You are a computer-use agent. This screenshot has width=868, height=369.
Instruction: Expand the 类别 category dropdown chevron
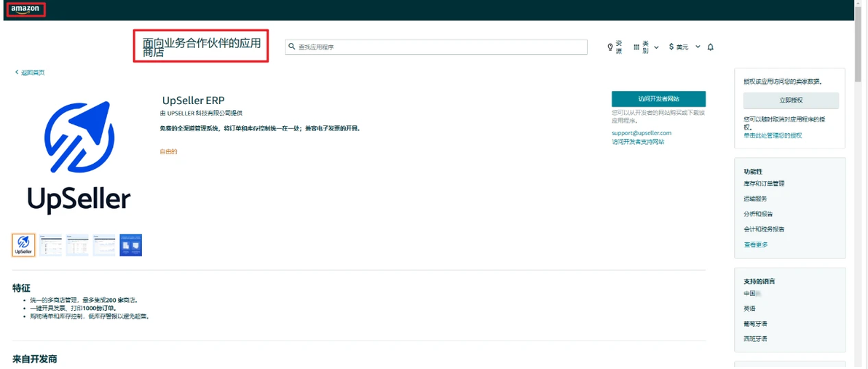[x=657, y=47]
